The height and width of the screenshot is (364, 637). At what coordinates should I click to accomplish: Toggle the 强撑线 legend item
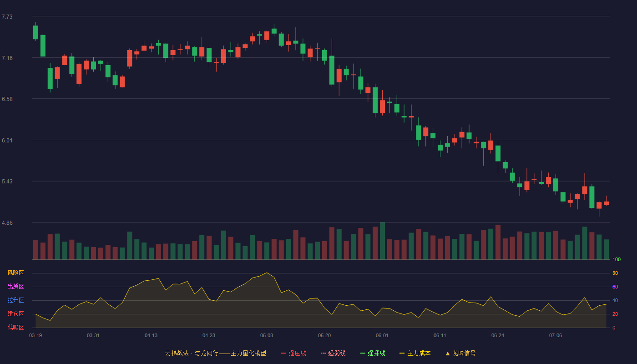pos(373,353)
